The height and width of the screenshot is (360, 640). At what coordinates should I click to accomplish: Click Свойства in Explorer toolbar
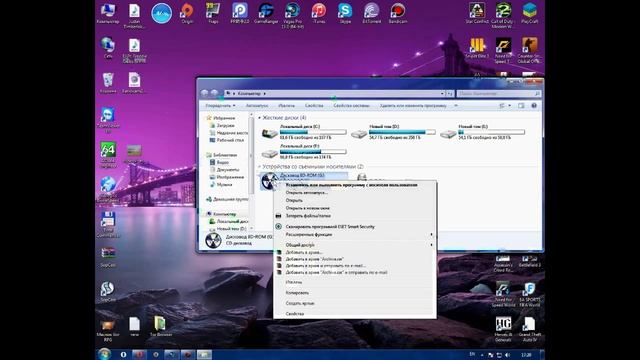[x=314, y=106]
